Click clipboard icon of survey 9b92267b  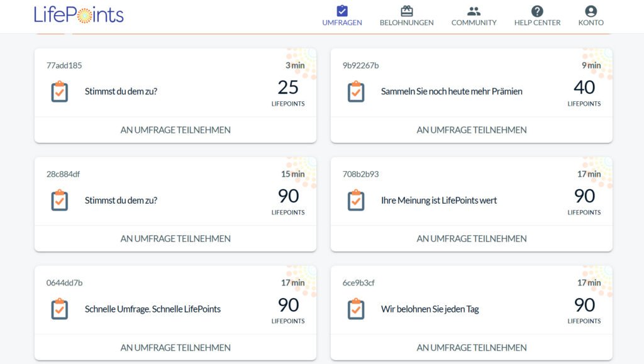pyautogui.click(x=356, y=92)
